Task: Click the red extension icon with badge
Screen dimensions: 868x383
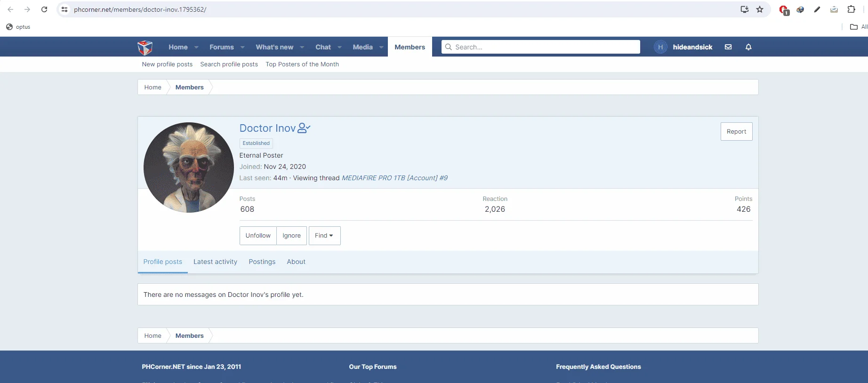Action: click(784, 10)
